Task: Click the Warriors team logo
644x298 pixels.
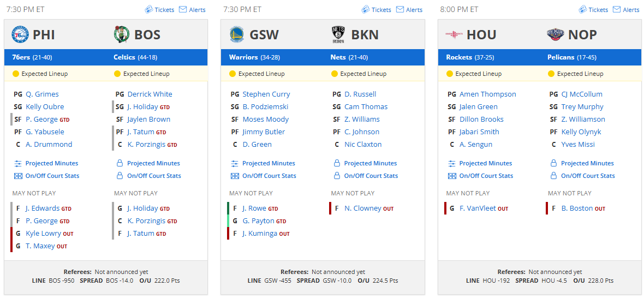Action: coord(237,35)
